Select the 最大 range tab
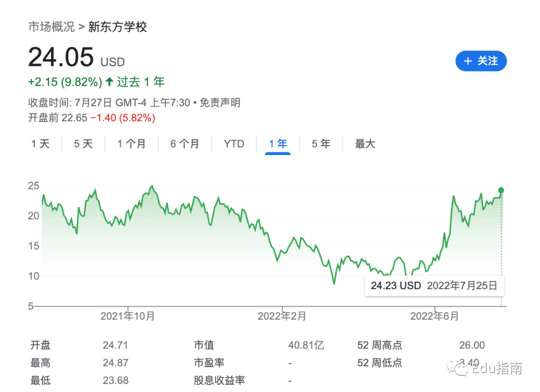 pos(365,143)
